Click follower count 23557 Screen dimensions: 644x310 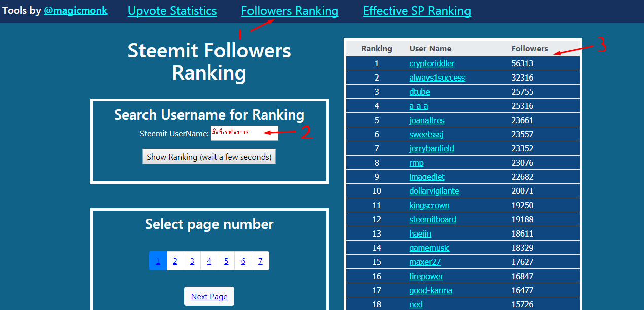point(522,134)
